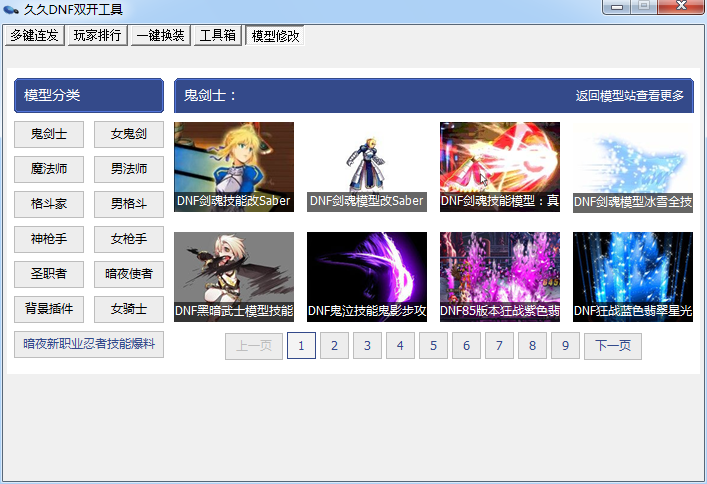This screenshot has height=484, width=707.
Task: Click the 返回模型站查看更多 link
Action: click(x=629, y=96)
